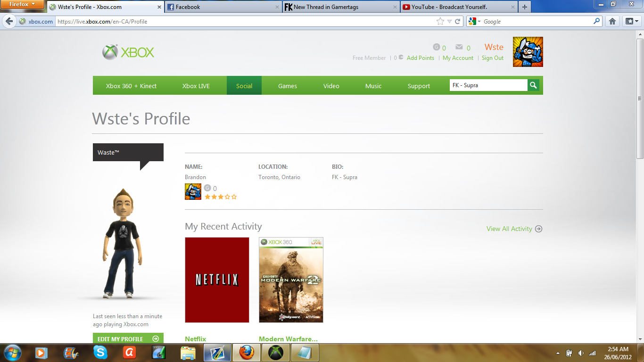Switch to the Facebook tab

pyautogui.click(x=223, y=7)
